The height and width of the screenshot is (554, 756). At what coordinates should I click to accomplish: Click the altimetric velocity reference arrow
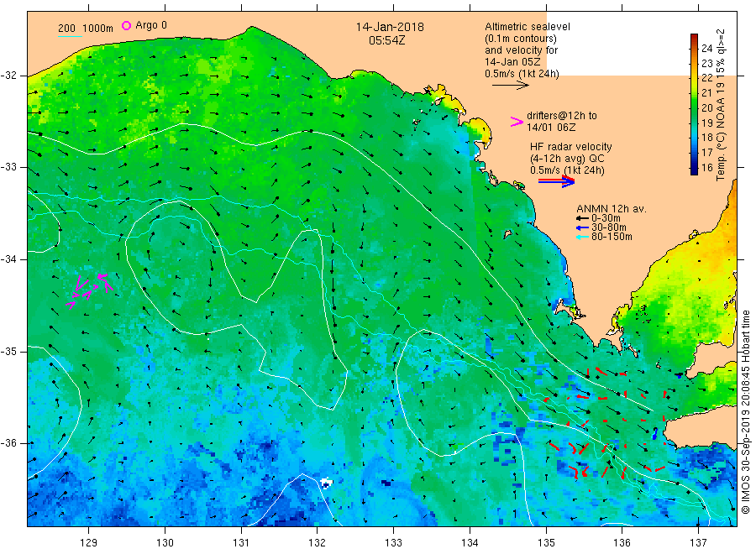(510, 86)
